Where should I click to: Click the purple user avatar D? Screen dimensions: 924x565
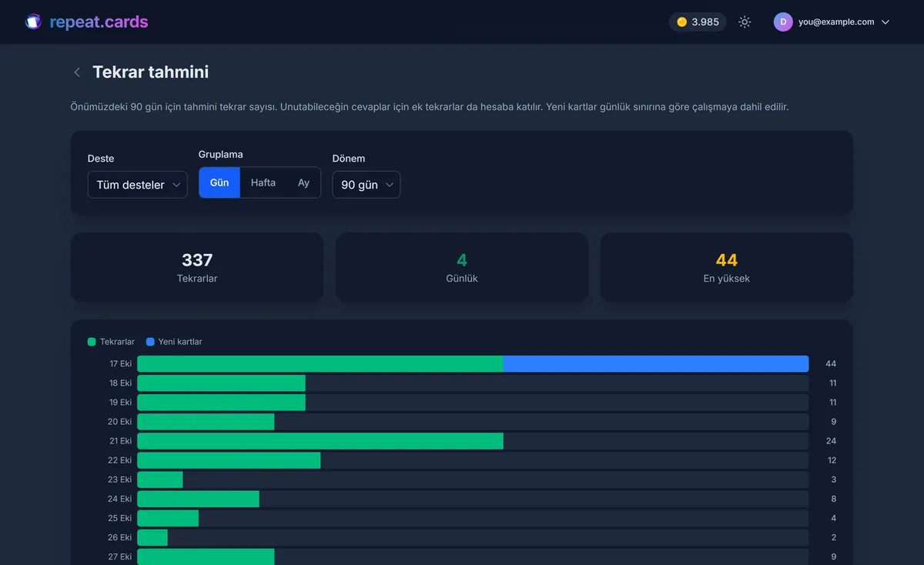pyautogui.click(x=783, y=22)
